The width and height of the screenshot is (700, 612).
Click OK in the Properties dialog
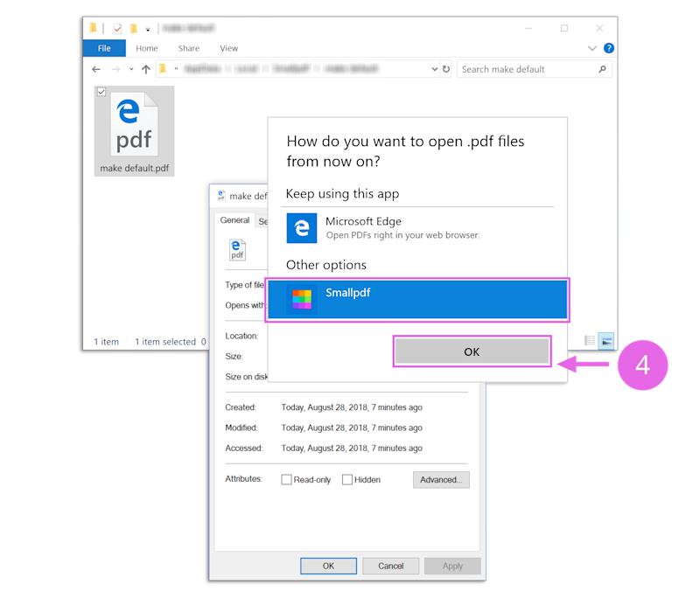[x=329, y=566]
